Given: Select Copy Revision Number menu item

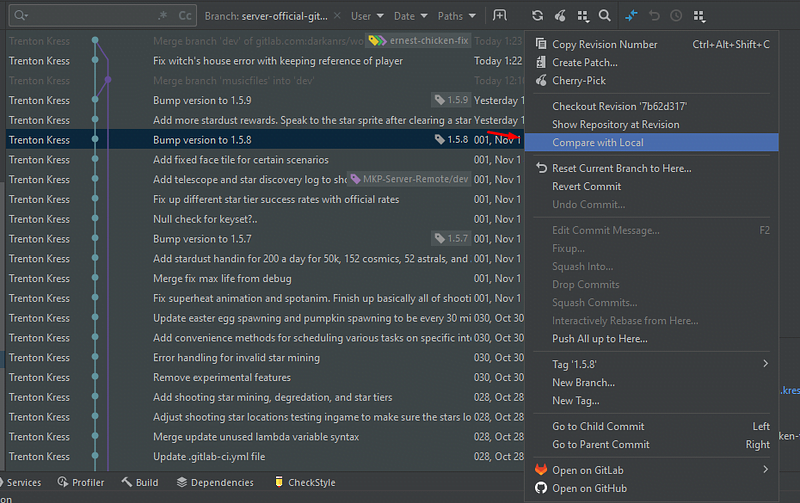Looking at the screenshot, I should (652, 44).
